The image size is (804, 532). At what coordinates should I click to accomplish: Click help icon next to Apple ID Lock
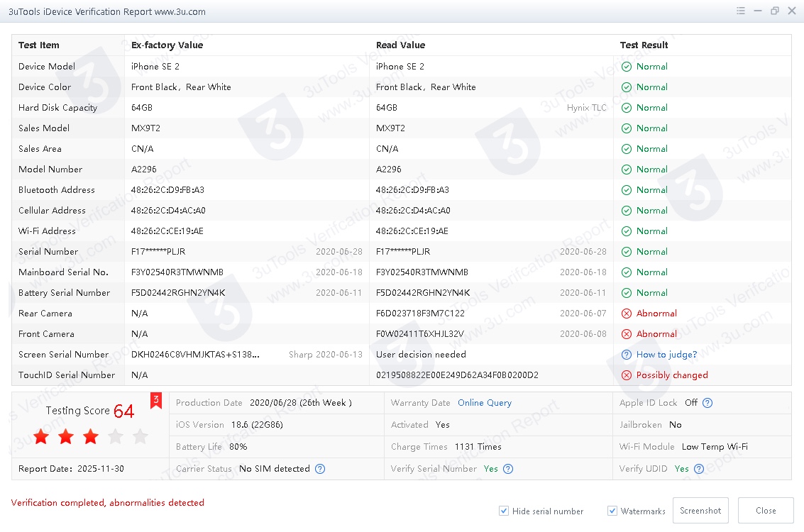click(707, 403)
